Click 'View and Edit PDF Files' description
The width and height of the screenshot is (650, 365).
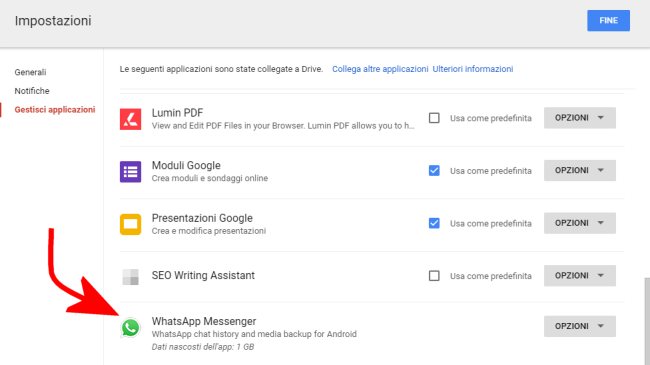coord(283,126)
